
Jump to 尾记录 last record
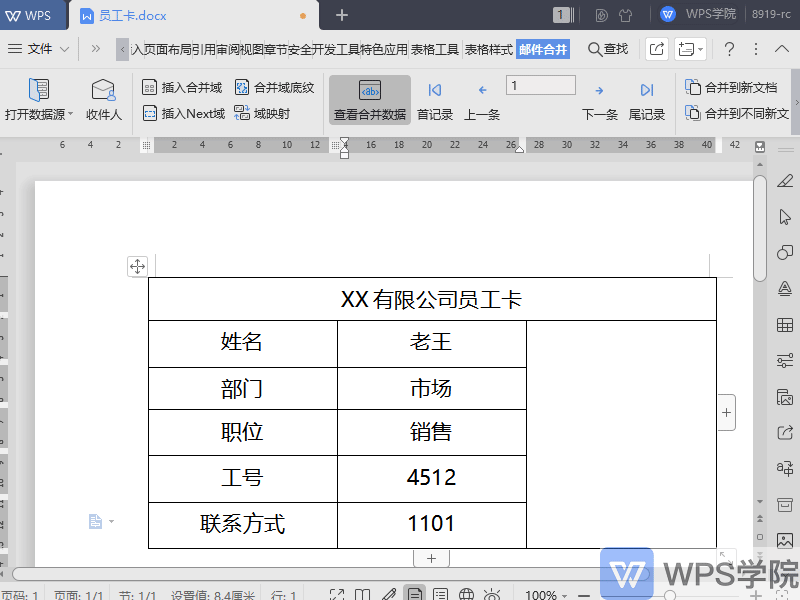(x=646, y=102)
